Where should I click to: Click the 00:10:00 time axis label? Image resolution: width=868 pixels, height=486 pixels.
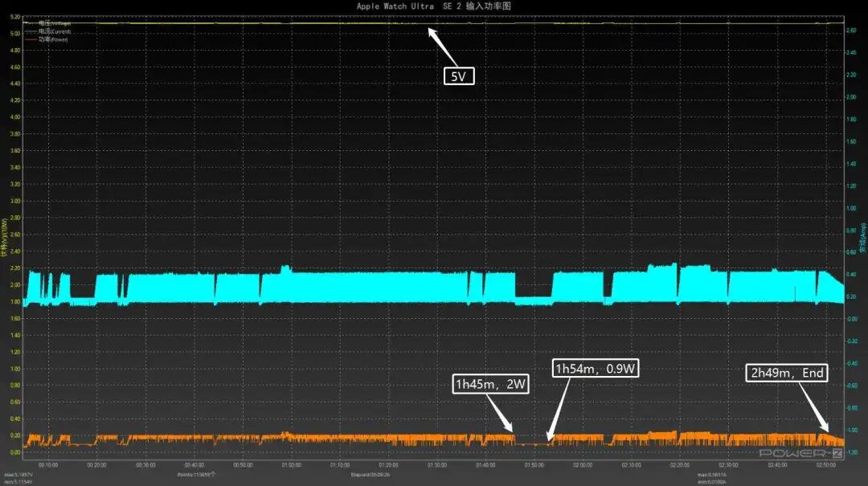pos(48,466)
